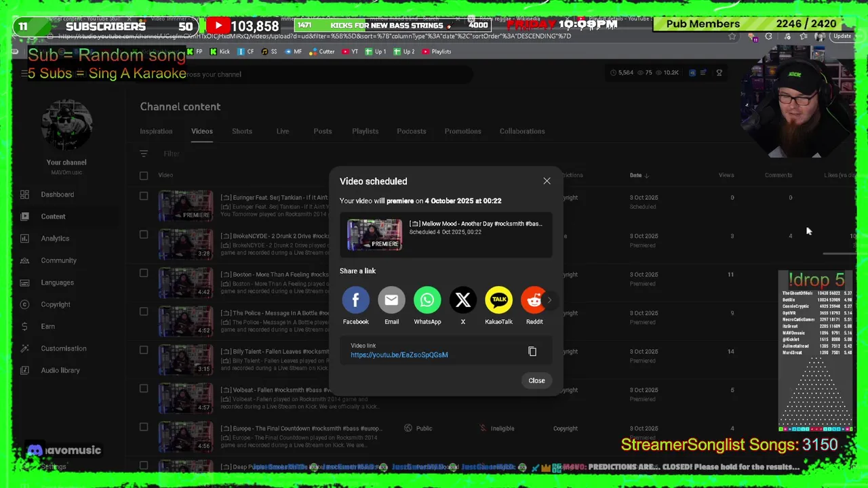868x488 pixels.
Task: Switch to the Collaborations tab
Action: pos(522,131)
